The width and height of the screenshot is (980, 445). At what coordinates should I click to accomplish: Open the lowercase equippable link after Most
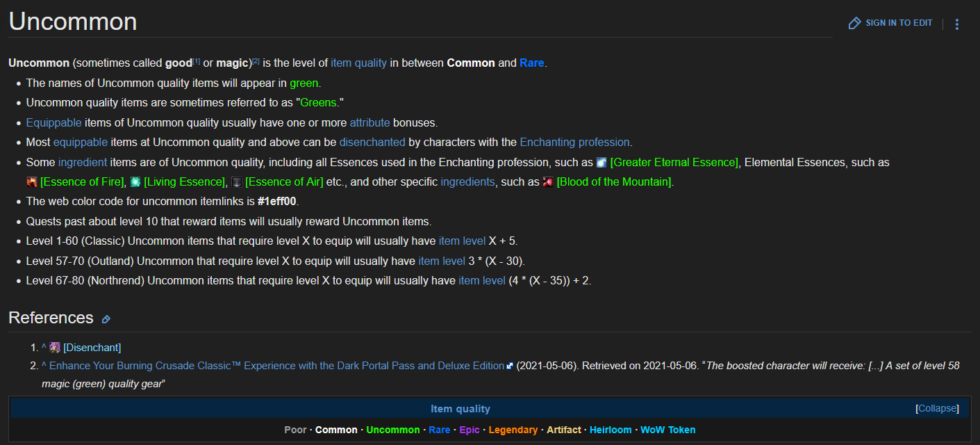click(81, 142)
